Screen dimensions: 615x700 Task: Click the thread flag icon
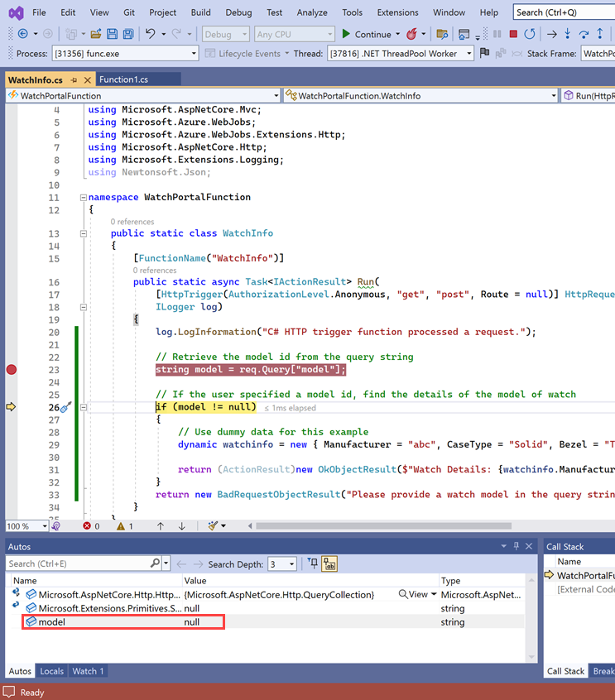(x=484, y=53)
